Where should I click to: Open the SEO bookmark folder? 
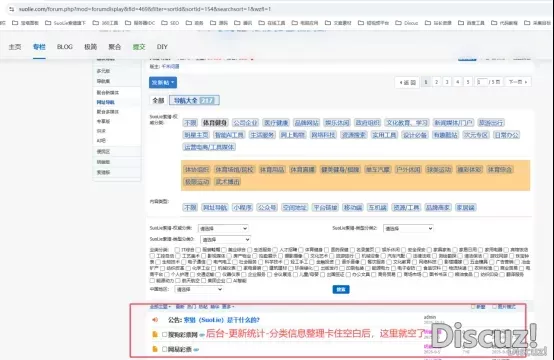point(170,23)
